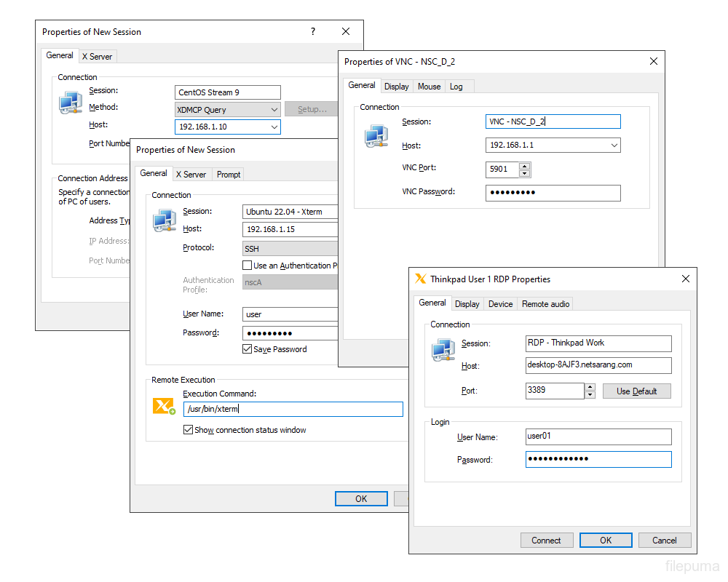Click the Xmanager logo icon in RDP title bar
This screenshot has width=728, height=582.
[420, 279]
